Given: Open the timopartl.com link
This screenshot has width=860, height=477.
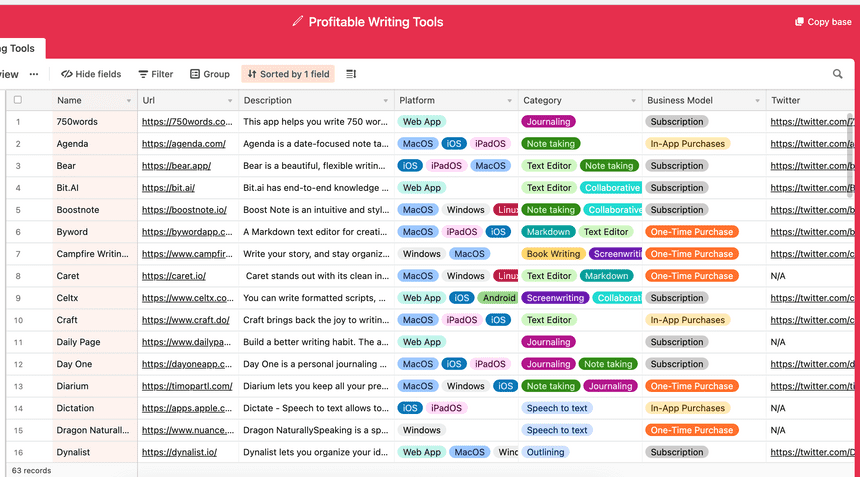Looking at the screenshot, I should 187,386.
